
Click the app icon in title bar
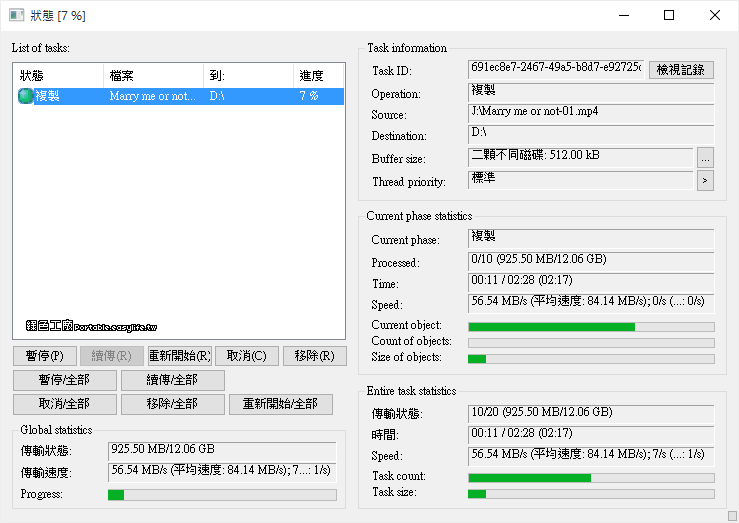tap(16, 15)
